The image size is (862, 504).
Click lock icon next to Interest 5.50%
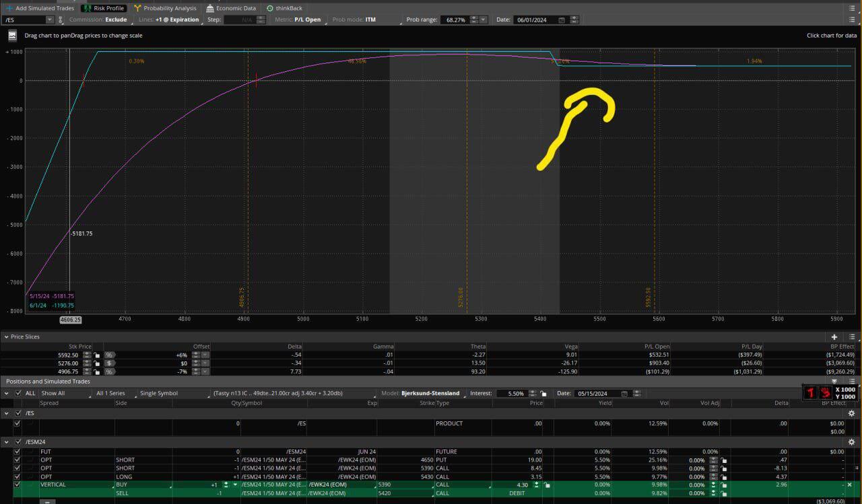click(543, 393)
